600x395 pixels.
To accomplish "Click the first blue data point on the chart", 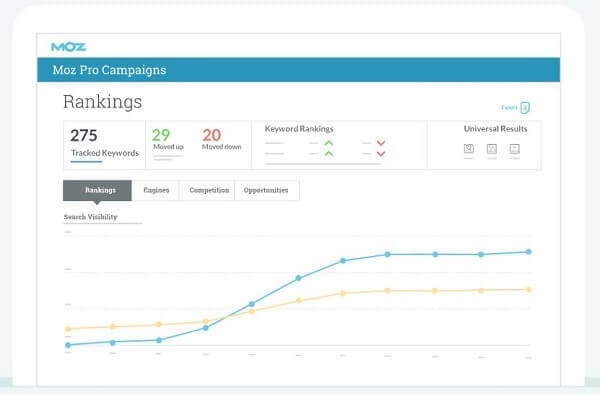I will click(x=68, y=345).
